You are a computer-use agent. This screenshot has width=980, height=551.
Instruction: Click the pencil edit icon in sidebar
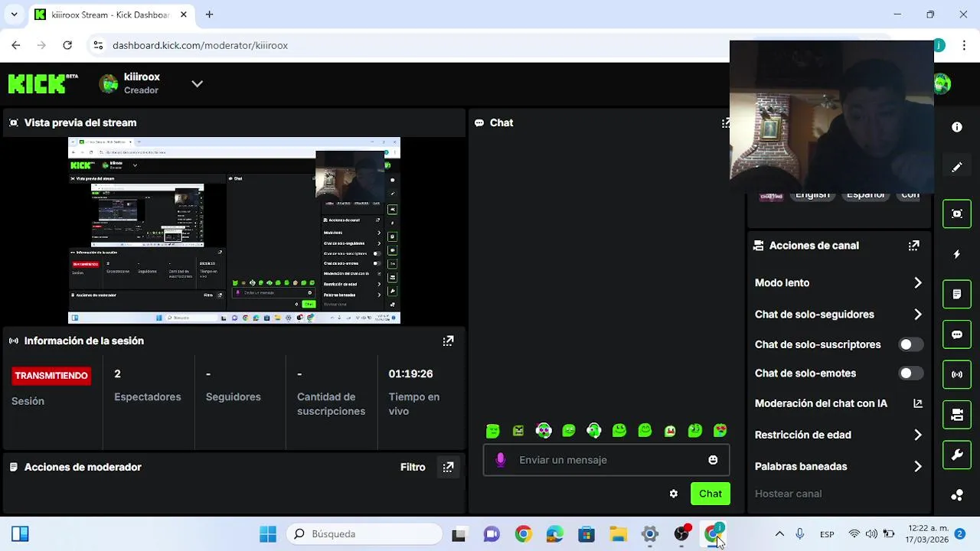click(957, 168)
